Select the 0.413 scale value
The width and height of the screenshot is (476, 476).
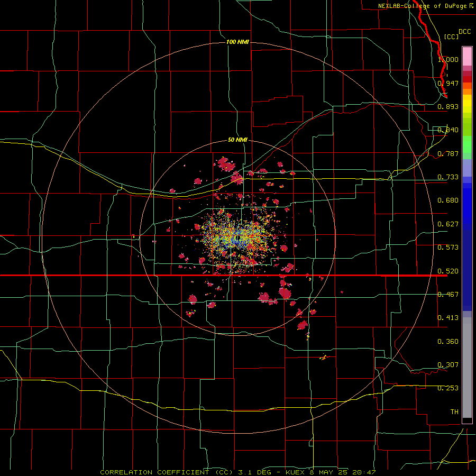(x=448, y=318)
